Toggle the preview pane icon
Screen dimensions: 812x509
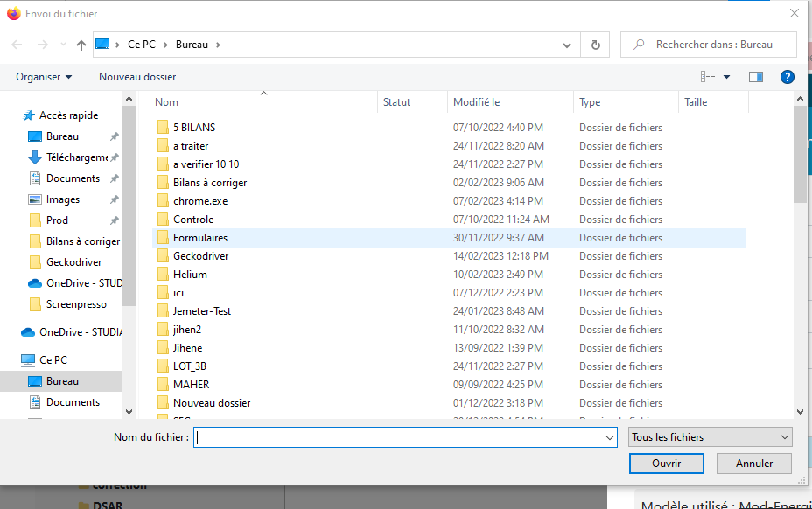click(756, 77)
